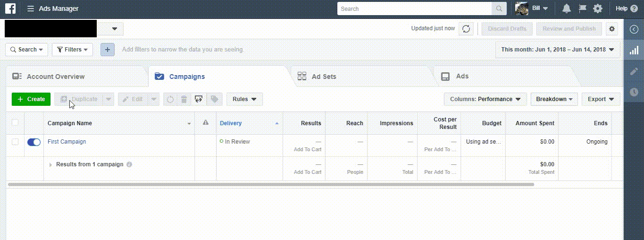
Task: Click the green plus add-filter button
Action: pyautogui.click(x=108, y=50)
